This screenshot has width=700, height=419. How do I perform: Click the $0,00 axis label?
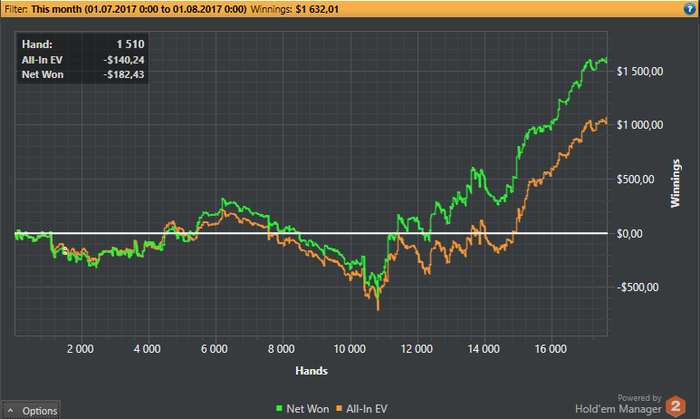click(629, 233)
